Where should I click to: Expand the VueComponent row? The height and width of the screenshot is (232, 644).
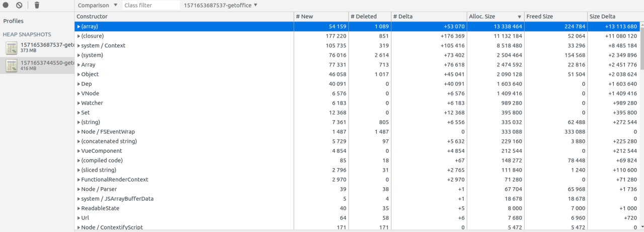[78, 150]
